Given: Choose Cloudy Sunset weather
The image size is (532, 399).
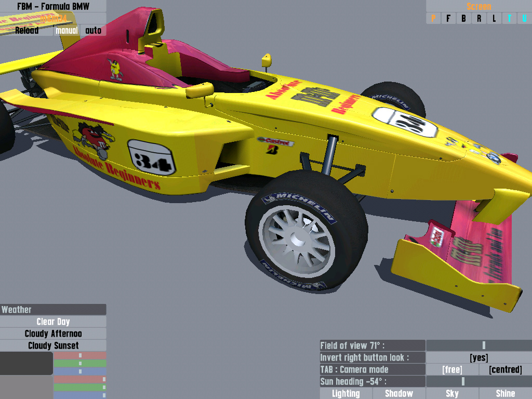Looking at the screenshot, I should 53,345.
